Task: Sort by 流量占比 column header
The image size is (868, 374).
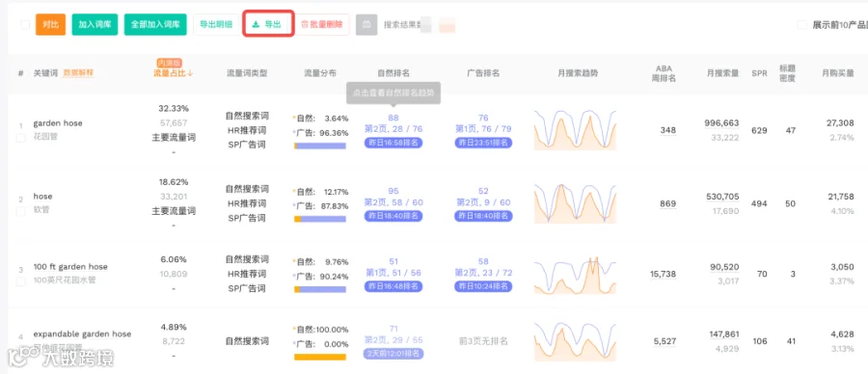Action: (x=174, y=73)
